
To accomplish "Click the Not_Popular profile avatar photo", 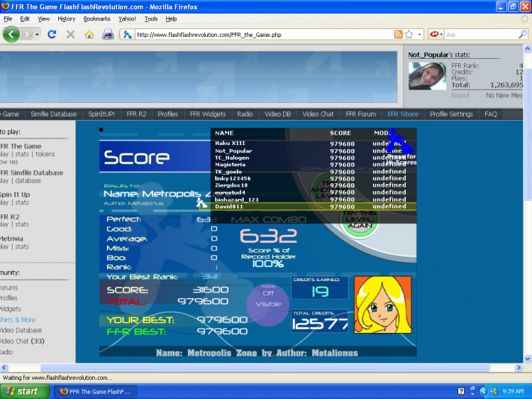I will point(426,76).
